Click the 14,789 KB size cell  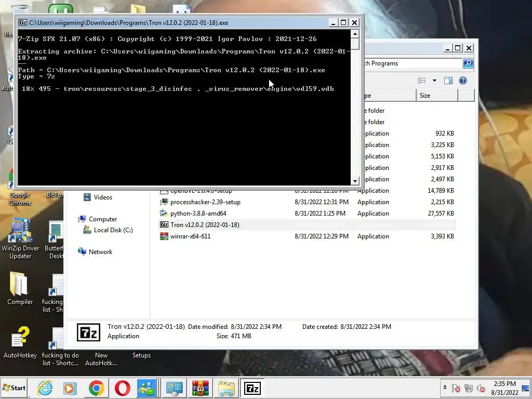[x=441, y=191]
